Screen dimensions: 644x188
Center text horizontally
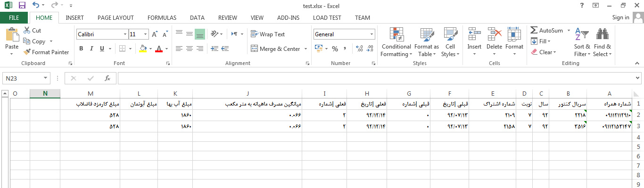[x=189, y=49]
